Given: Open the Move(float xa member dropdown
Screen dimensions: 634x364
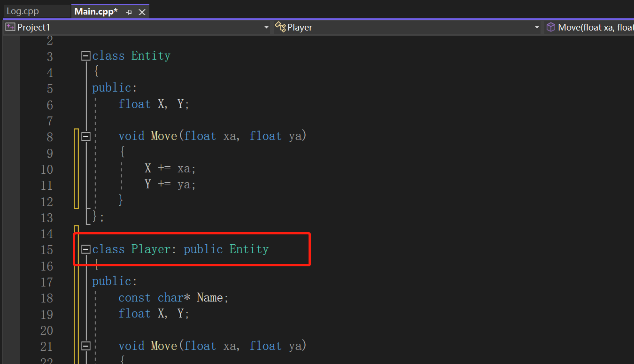Looking at the screenshot, I should tap(590, 27).
